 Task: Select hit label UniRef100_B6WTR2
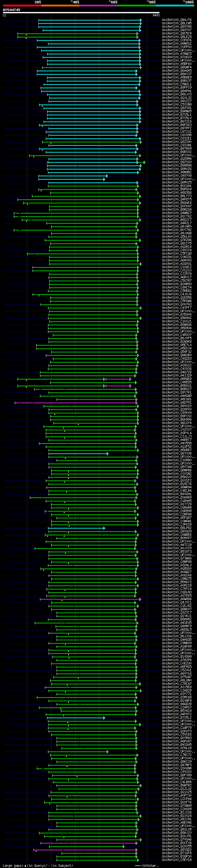[x=177, y=785]
